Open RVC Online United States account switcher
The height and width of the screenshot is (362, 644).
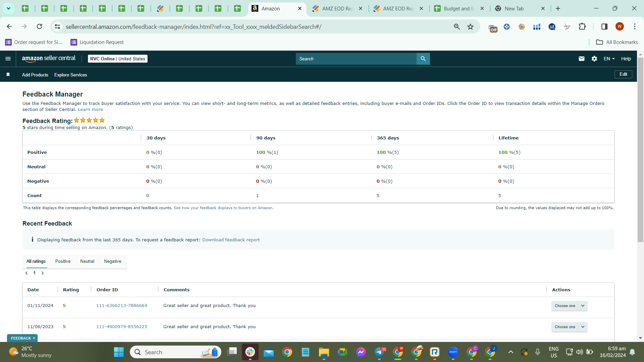(118, 59)
